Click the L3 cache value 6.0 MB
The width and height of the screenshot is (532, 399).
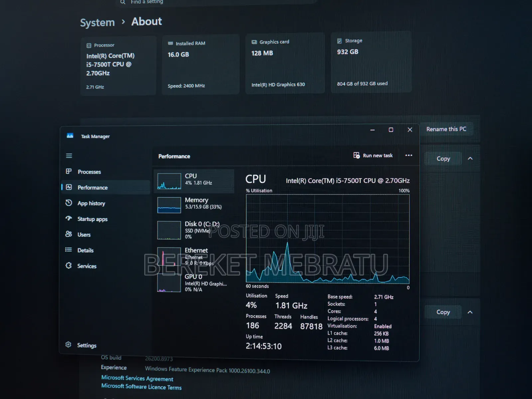tap(381, 348)
